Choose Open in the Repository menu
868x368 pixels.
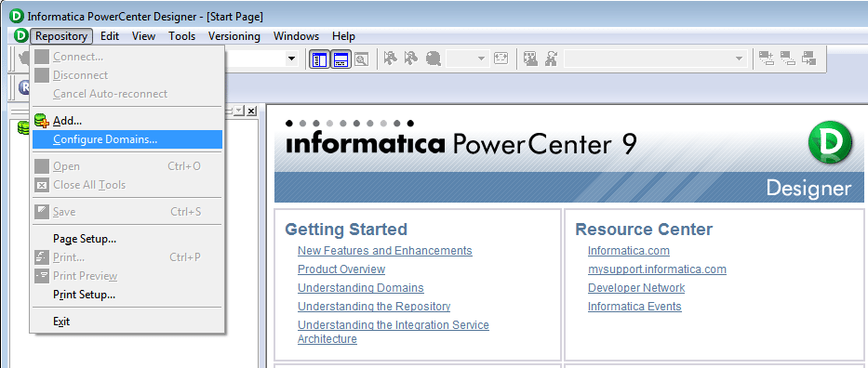pyautogui.click(x=127, y=166)
